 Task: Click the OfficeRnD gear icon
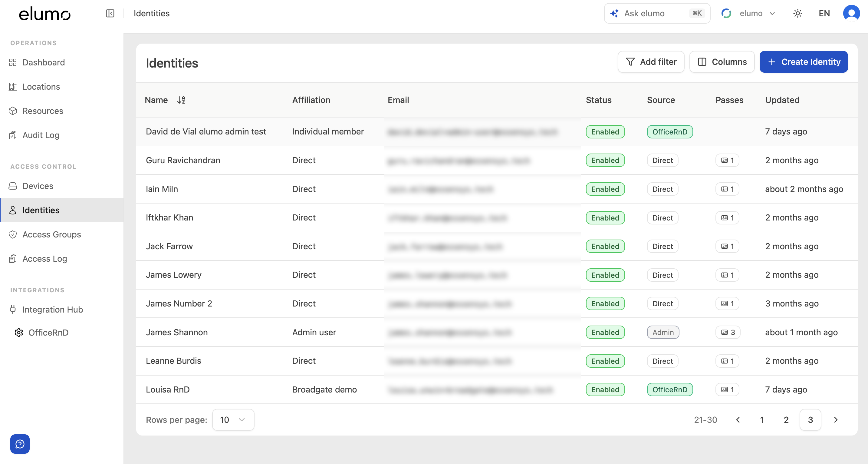(19, 333)
